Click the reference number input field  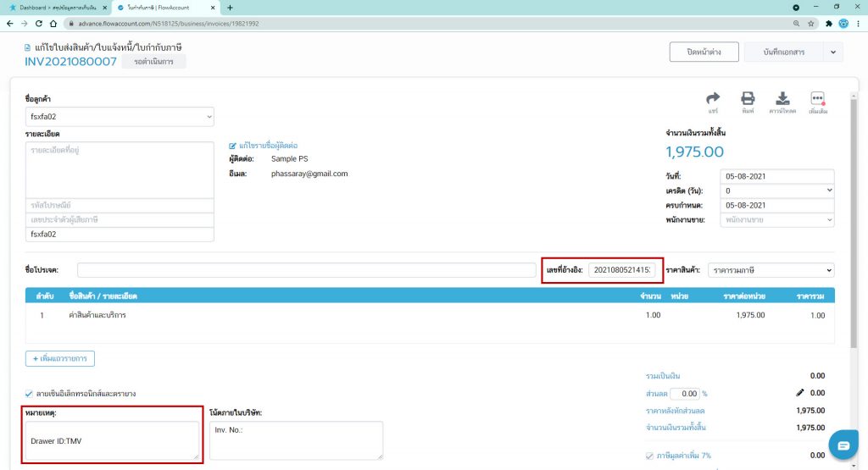coord(622,270)
